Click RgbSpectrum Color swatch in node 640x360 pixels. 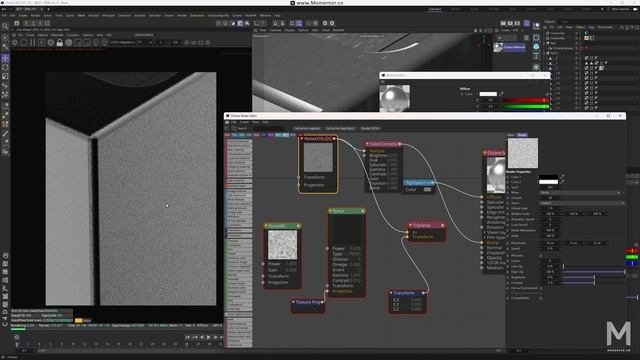coord(427,190)
